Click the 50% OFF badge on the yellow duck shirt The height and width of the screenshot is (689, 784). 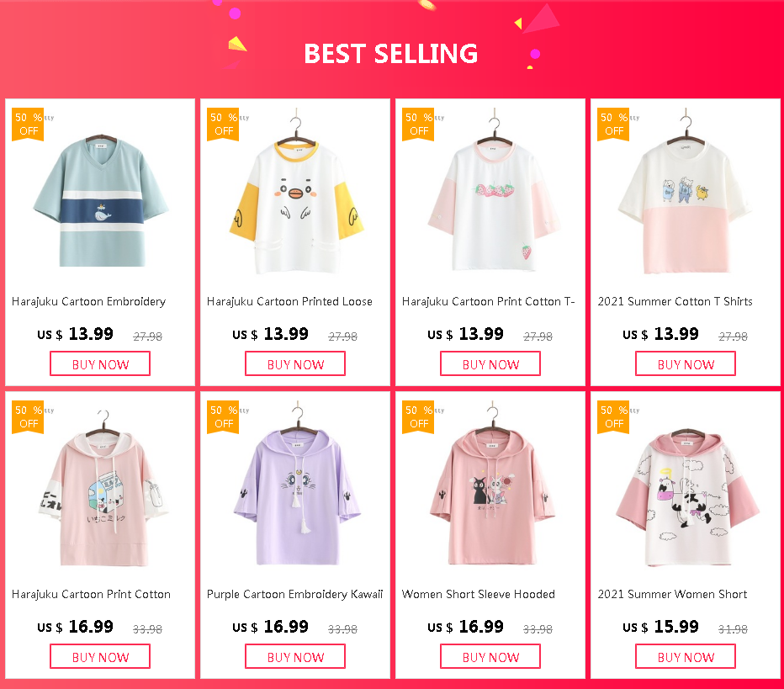click(x=223, y=125)
